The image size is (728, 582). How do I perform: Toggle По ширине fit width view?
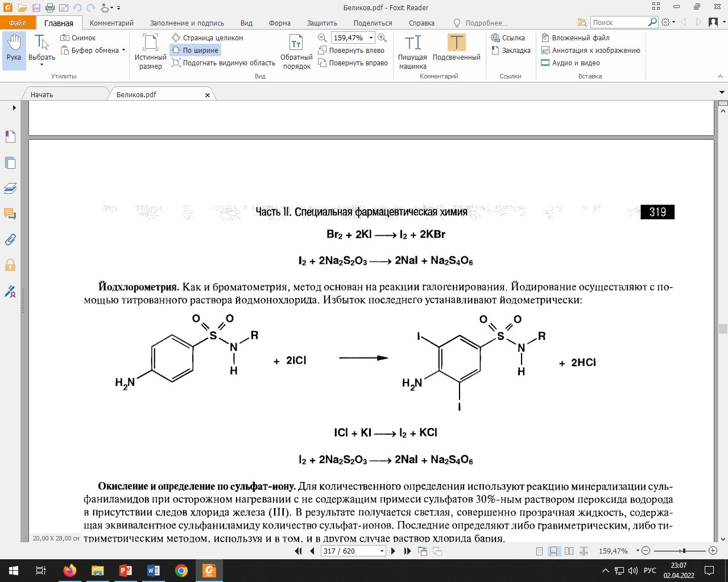195,51
